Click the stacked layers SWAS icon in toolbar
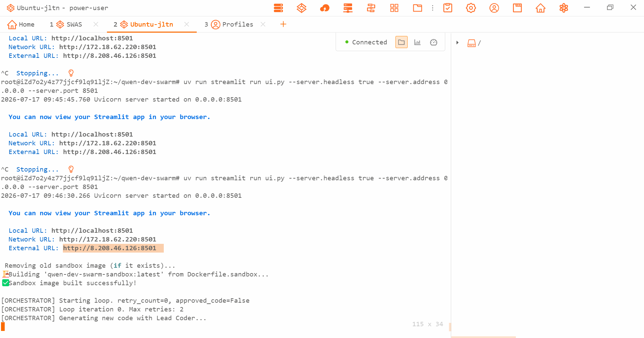This screenshot has height=338, width=644. point(302,8)
